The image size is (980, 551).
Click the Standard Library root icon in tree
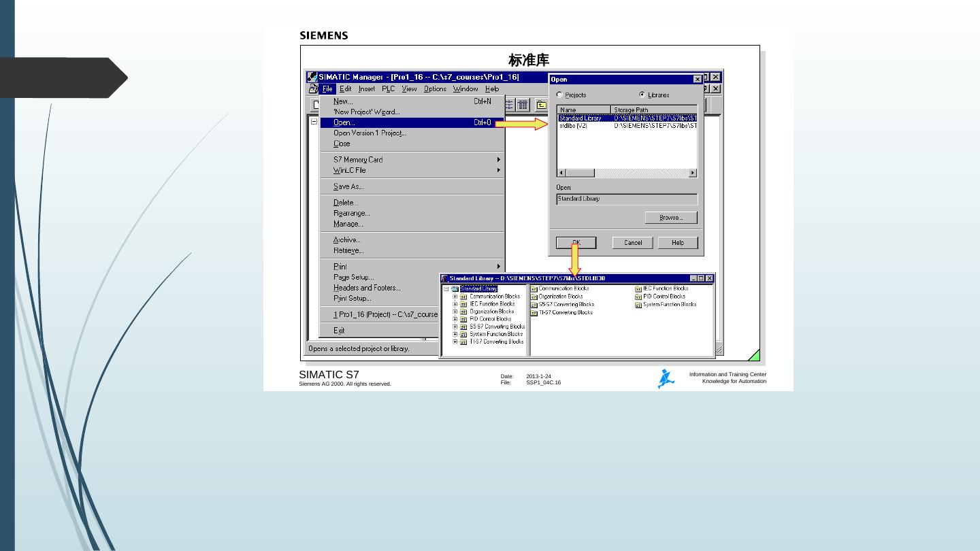[455, 289]
